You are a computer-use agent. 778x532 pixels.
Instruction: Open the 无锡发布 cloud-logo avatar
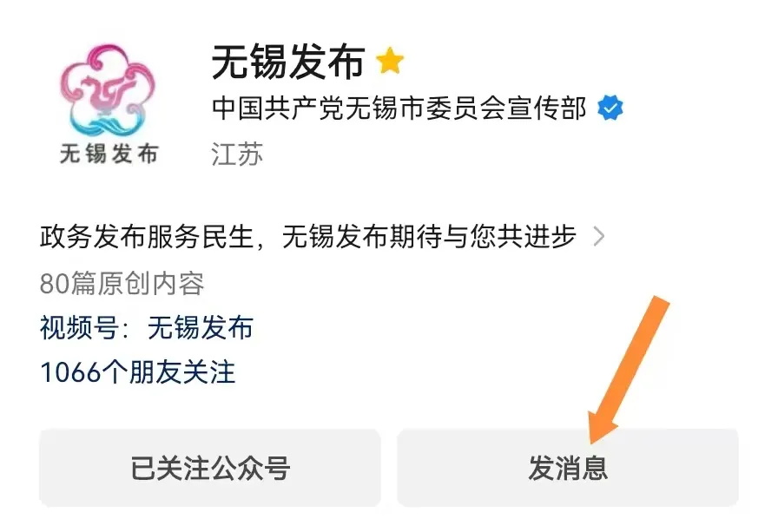pos(109,104)
